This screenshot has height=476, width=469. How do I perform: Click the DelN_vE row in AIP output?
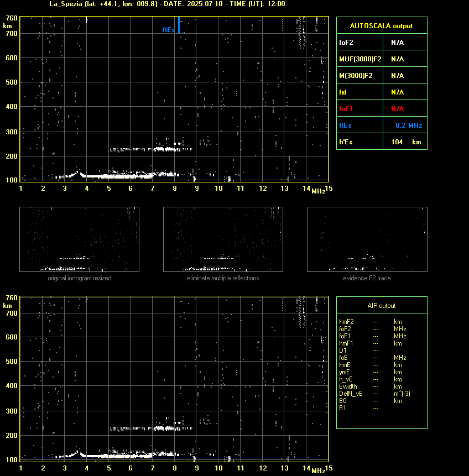(375, 394)
